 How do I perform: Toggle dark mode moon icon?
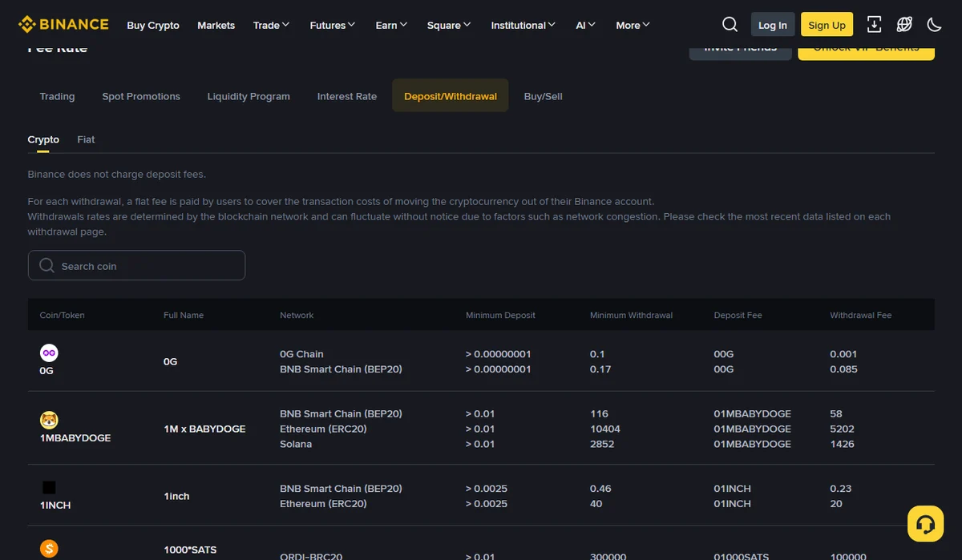pyautogui.click(x=934, y=25)
